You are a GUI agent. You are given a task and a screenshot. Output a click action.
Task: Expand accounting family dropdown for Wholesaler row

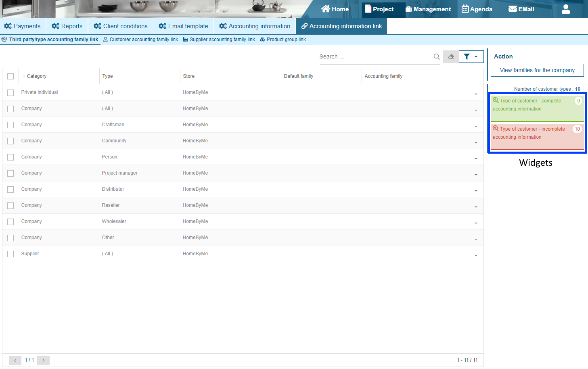point(476,223)
